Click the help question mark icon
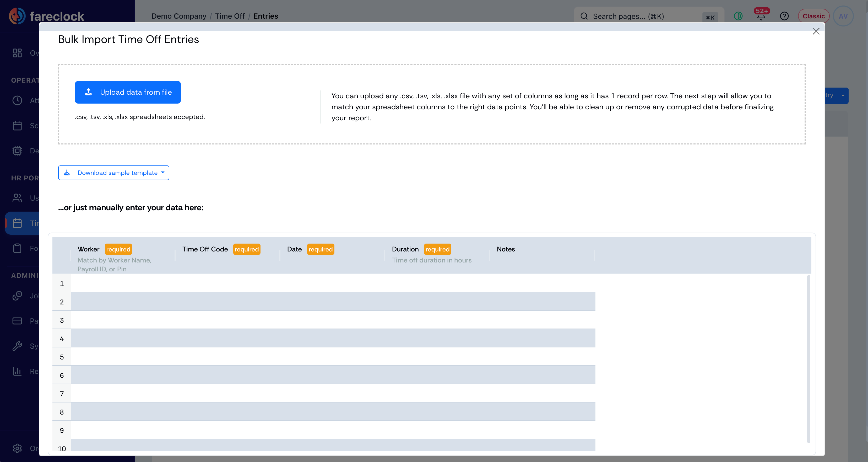Screen dimensions: 868x462 784,16
